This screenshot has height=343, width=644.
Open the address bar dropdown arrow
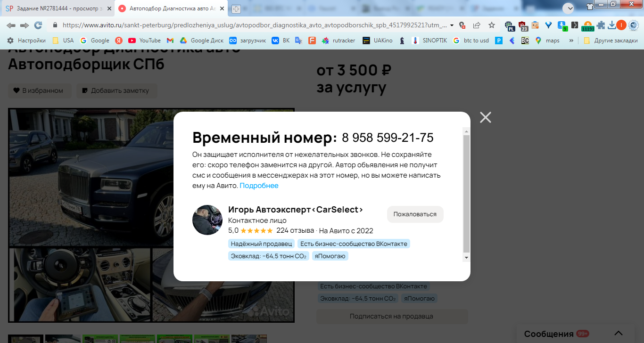(x=452, y=25)
